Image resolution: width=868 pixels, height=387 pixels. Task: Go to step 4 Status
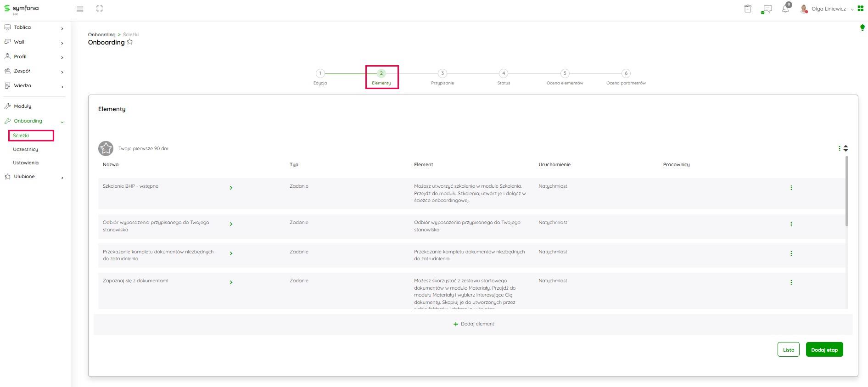[504, 73]
